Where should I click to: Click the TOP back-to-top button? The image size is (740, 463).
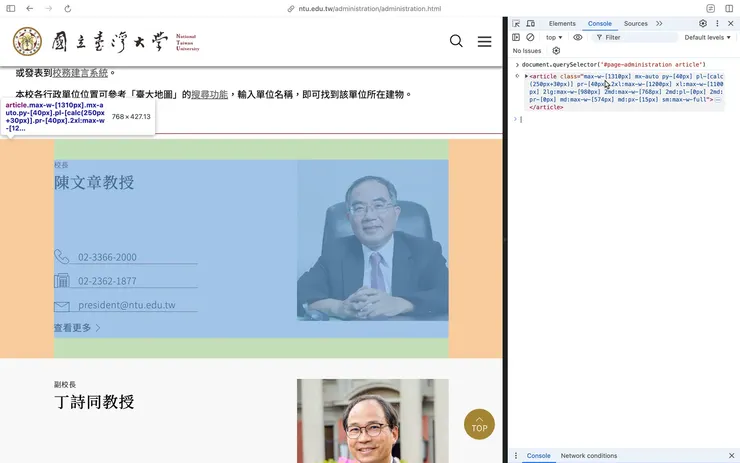pos(479,424)
